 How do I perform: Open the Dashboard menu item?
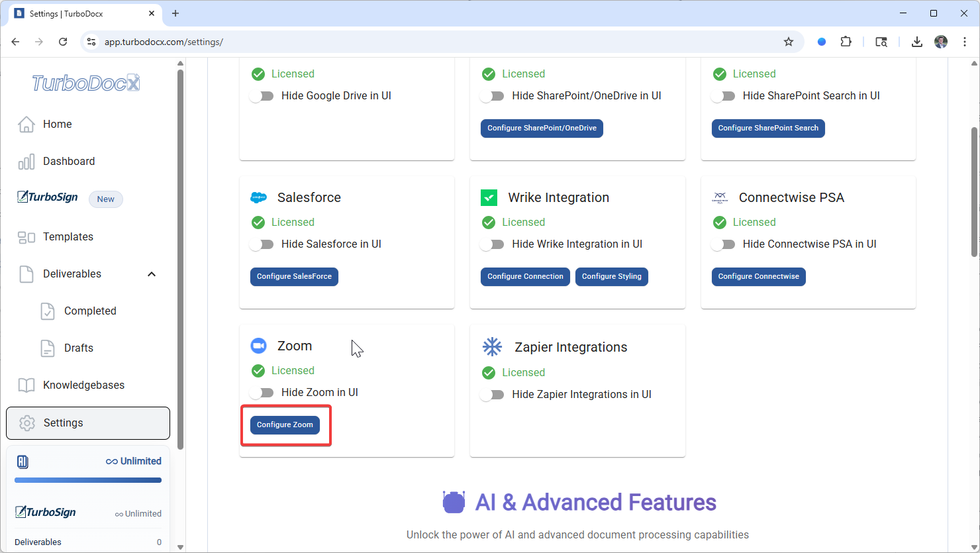(x=88, y=162)
